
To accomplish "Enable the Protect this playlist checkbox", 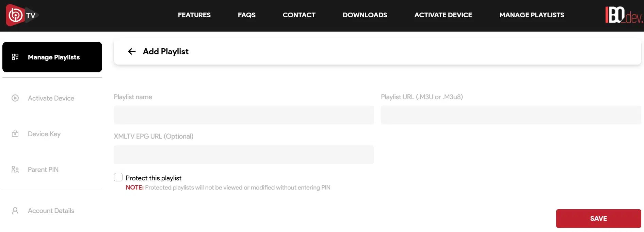I will pos(118,177).
